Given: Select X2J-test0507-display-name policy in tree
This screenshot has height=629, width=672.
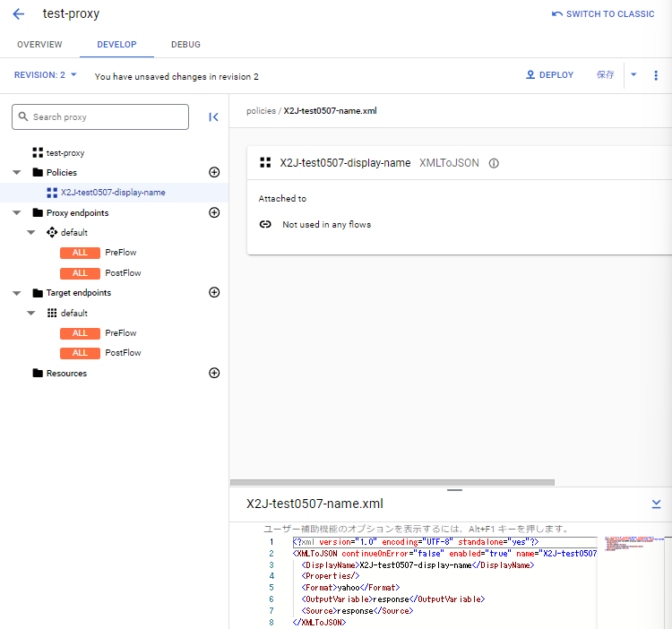Looking at the screenshot, I should click(x=113, y=193).
